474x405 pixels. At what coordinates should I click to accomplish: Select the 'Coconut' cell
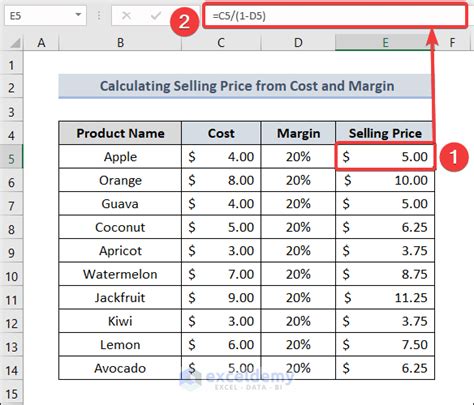(120, 227)
